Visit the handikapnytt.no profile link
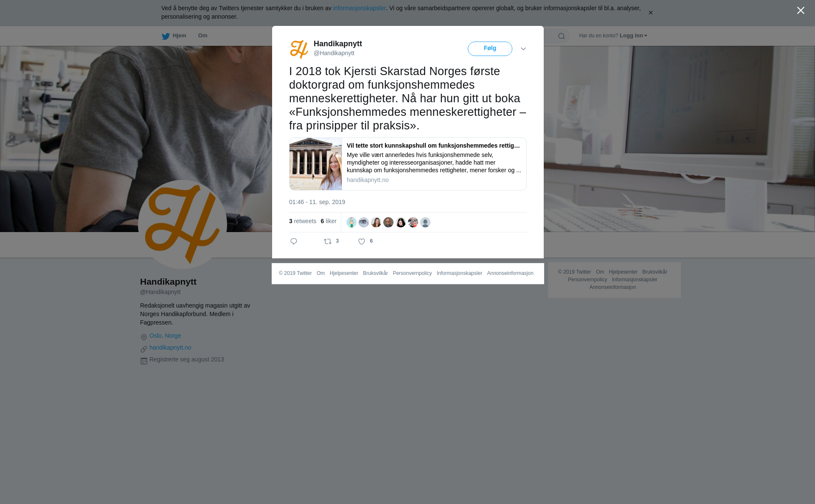 pos(170,347)
